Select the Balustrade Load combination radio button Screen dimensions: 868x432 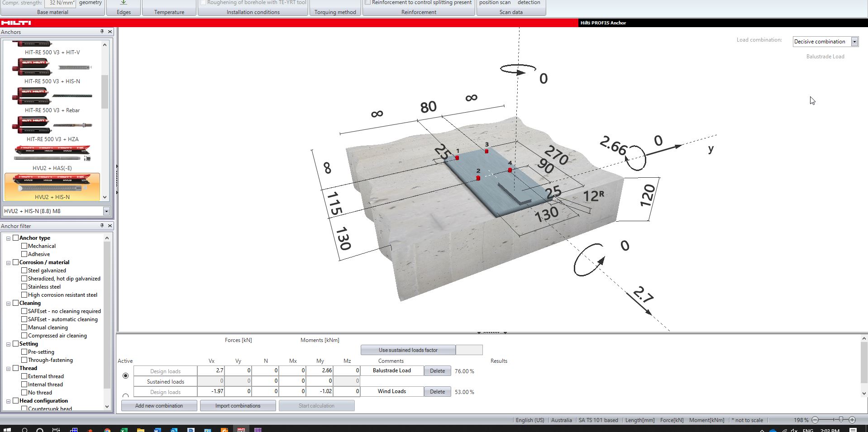pos(125,376)
